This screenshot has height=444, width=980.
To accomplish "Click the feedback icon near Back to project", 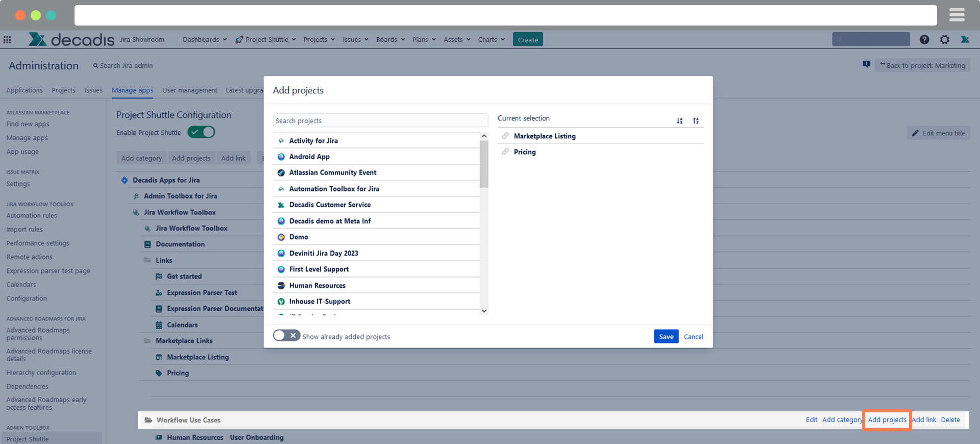I will pos(866,64).
